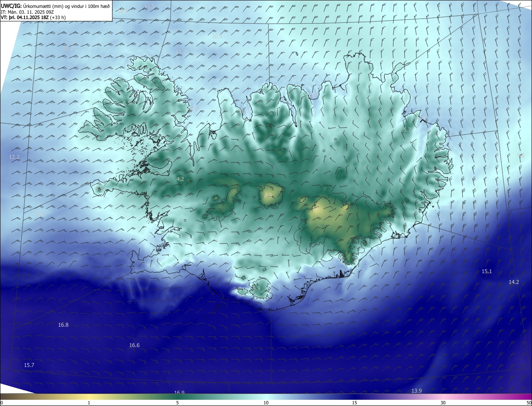Image resolution: width=532 pixels, height=406 pixels.
Task: Click the 15.7 value label on the map
Action: (x=29, y=365)
